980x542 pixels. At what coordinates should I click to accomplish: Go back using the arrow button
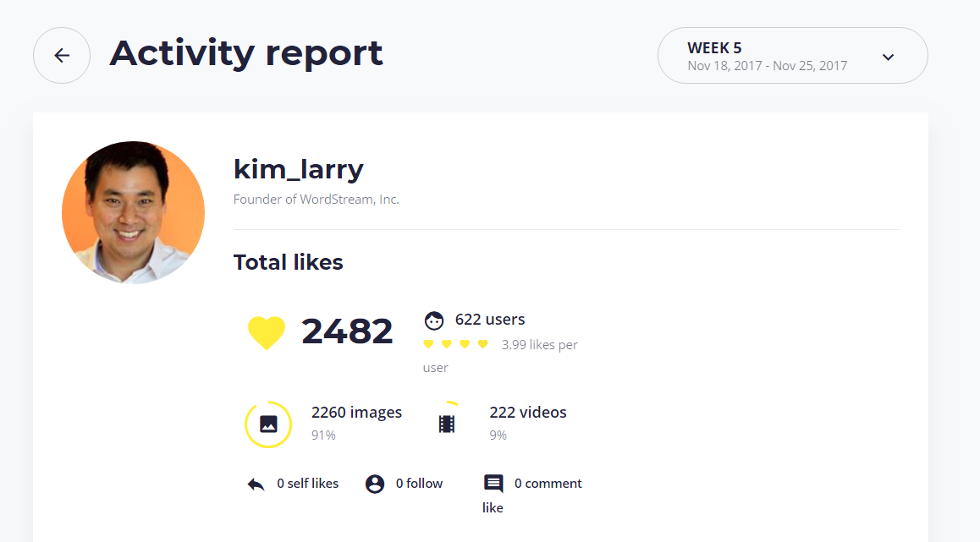click(61, 56)
